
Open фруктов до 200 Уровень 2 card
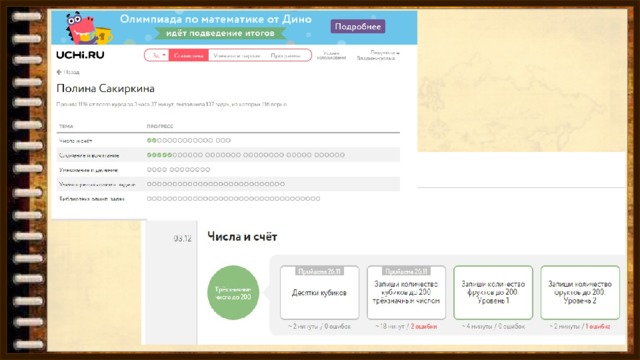click(x=580, y=293)
